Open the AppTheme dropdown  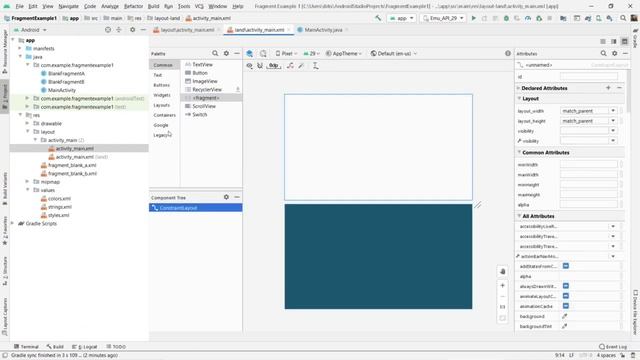(x=344, y=53)
